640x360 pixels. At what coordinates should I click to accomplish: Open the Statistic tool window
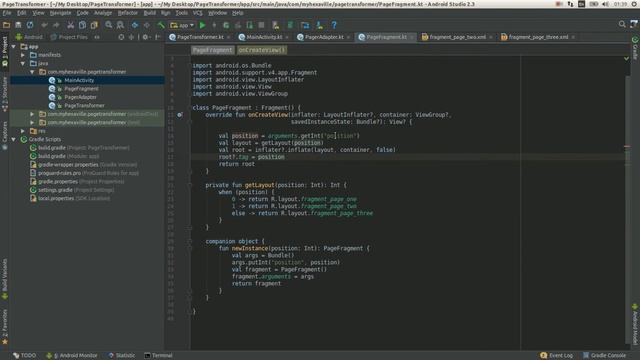pos(122,356)
